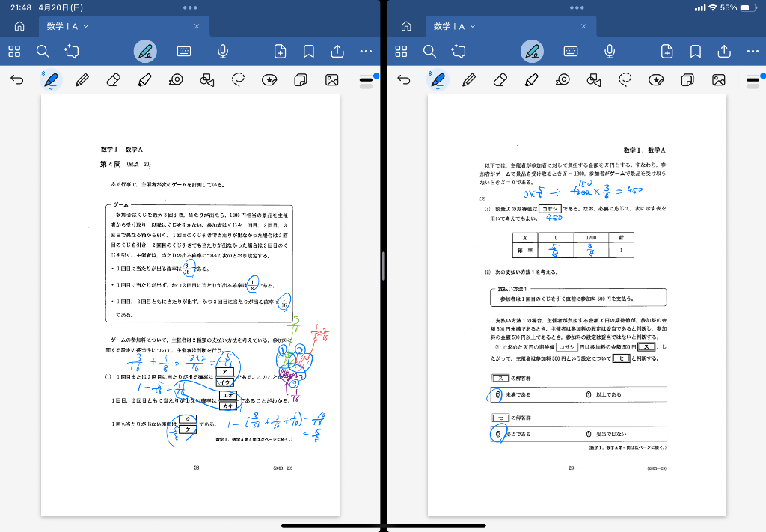Open the page thumbnails grid in the right pane
The width and height of the screenshot is (766, 532).
point(401,51)
